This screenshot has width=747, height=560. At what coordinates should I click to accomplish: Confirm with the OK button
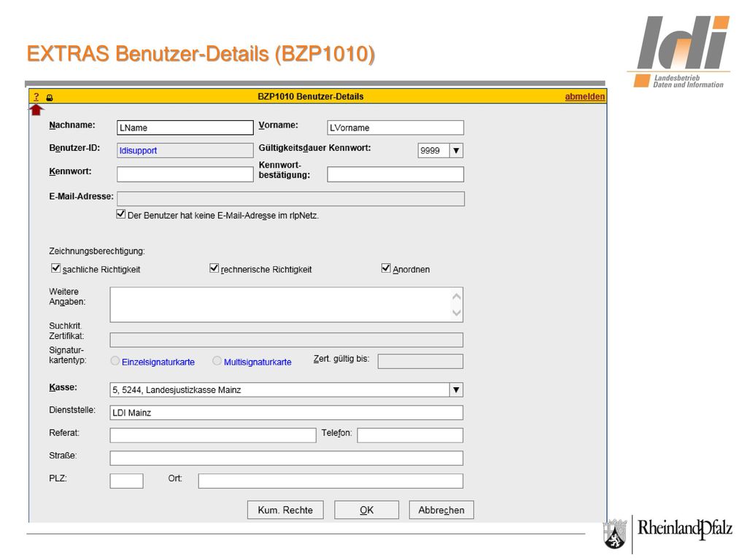366,510
